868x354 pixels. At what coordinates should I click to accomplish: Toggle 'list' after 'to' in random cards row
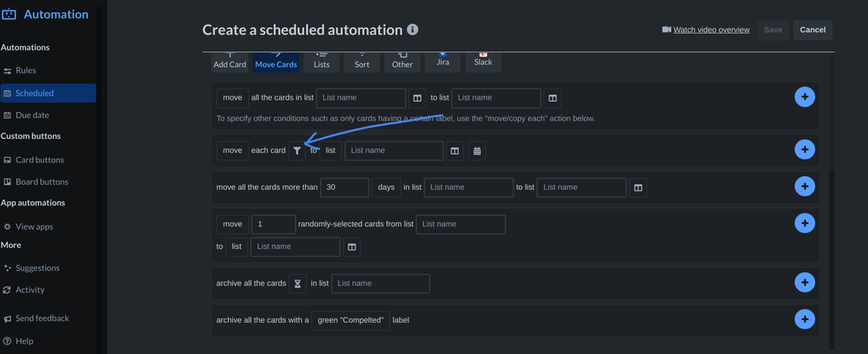tap(236, 246)
